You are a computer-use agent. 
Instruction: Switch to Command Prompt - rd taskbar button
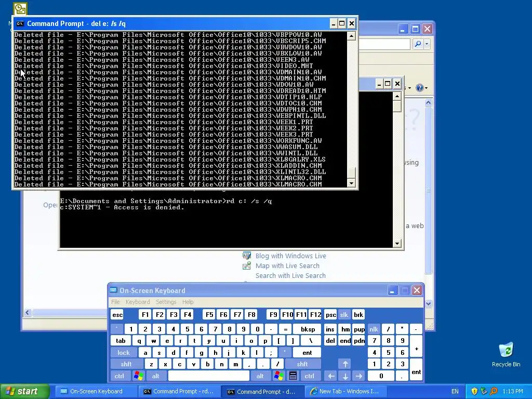click(179, 391)
